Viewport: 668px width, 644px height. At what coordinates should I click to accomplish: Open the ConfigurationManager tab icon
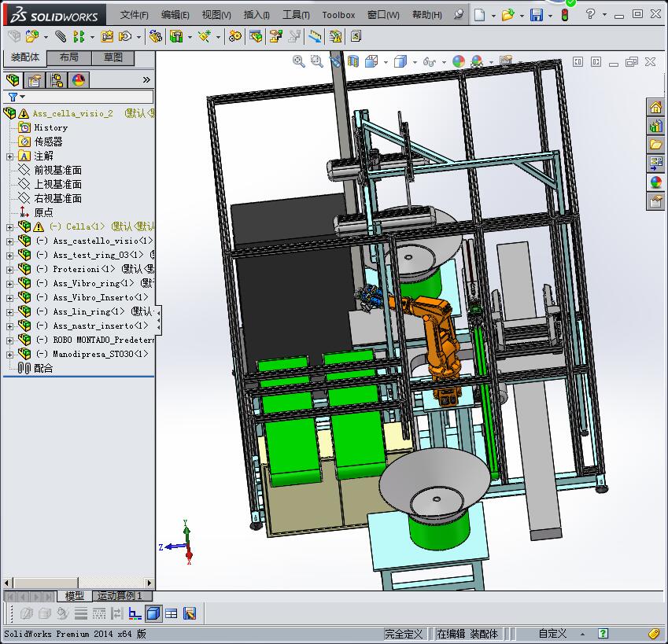pyautogui.click(x=57, y=79)
